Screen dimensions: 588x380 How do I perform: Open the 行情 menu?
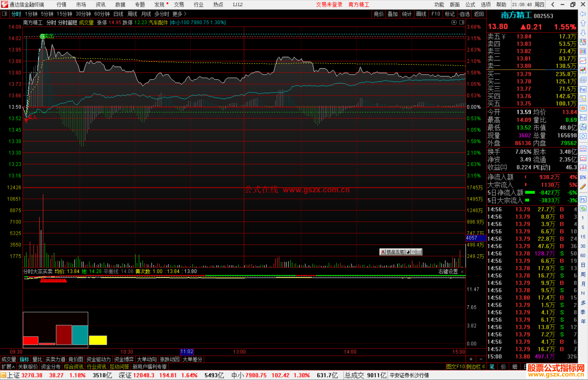tap(61, 5)
